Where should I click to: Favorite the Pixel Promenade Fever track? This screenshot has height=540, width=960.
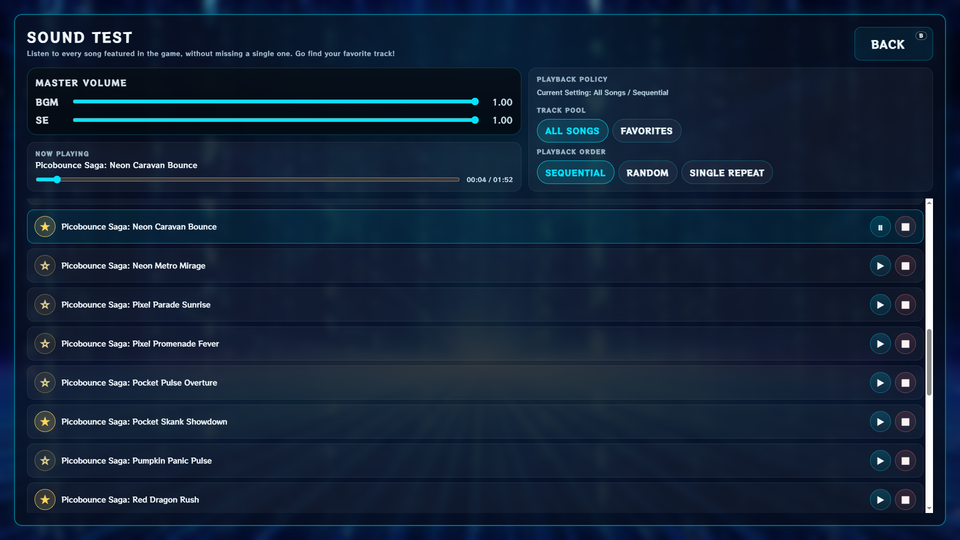pos(45,344)
